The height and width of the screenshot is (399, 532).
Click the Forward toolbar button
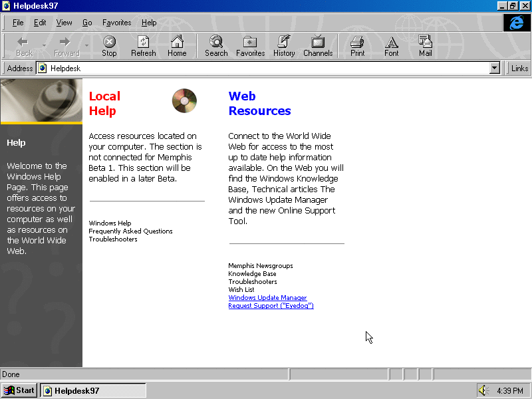click(66, 46)
